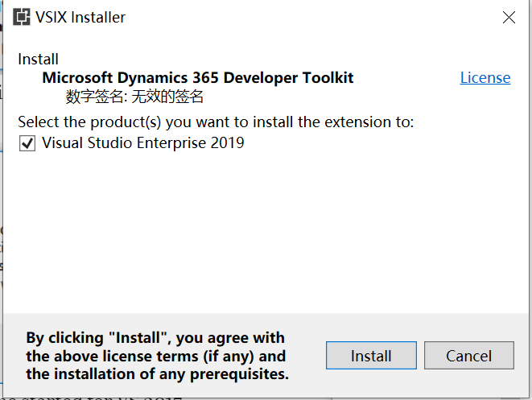The height and width of the screenshot is (400, 532).
Task: Click the 'Select the product(s)' prompt text
Action: click(x=216, y=122)
